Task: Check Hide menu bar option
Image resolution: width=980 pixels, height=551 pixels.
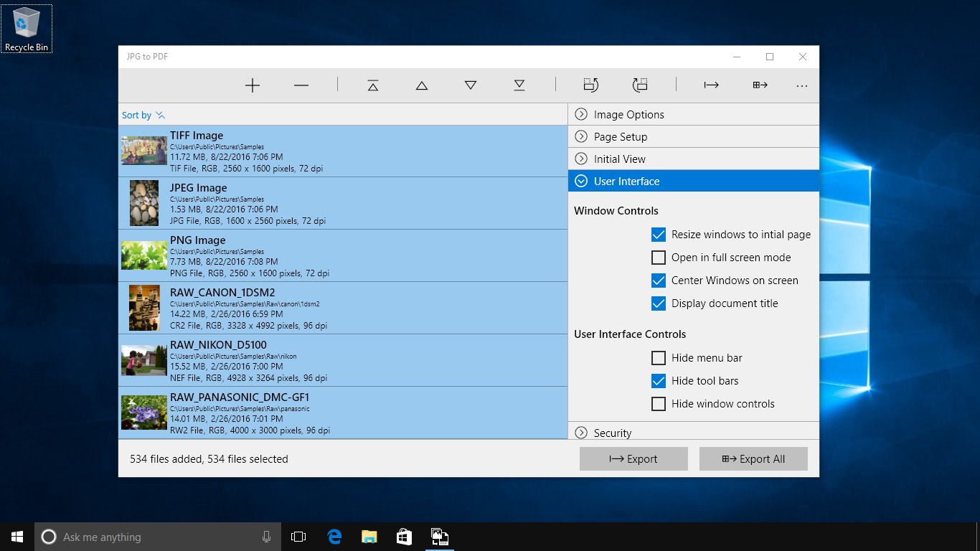Action: tap(659, 358)
